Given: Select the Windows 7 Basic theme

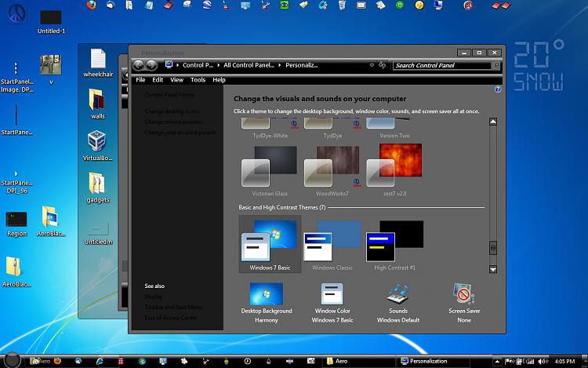Looking at the screenshot, I should point(270,245).
